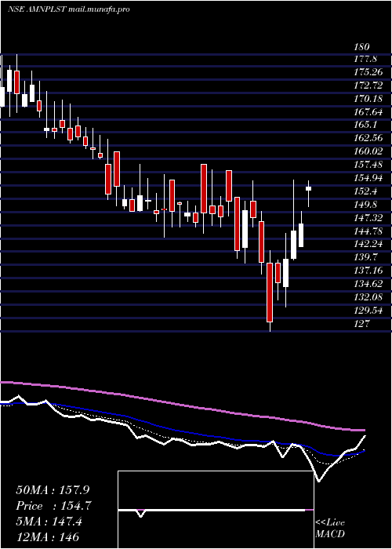Click the 175.26 price level label

[368, 72]
